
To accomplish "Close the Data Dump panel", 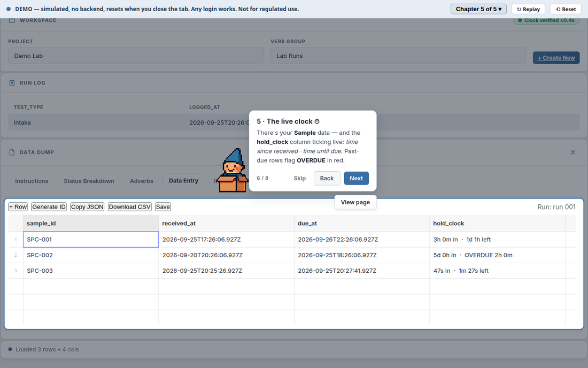I will [572, 152].
